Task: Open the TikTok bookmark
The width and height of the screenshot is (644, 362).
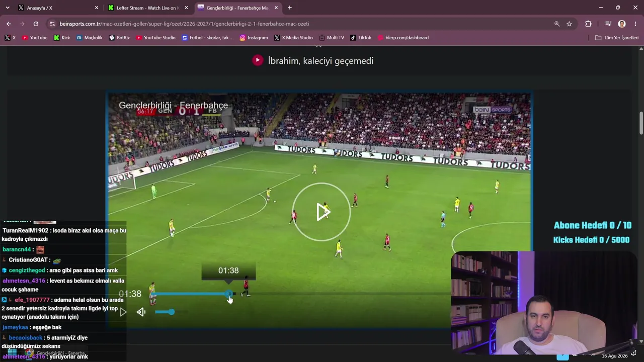Action: (x=361, y=38)
